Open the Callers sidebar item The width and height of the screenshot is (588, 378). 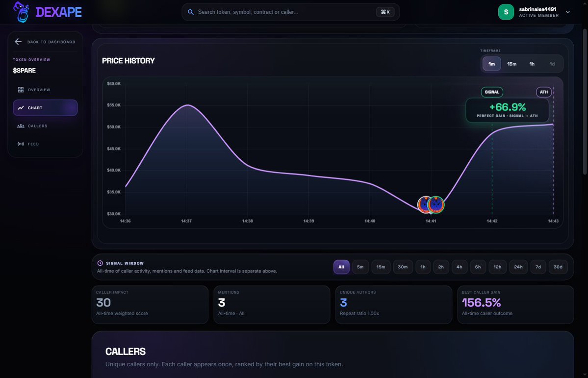pyautogui.click(x=45, y=126)
